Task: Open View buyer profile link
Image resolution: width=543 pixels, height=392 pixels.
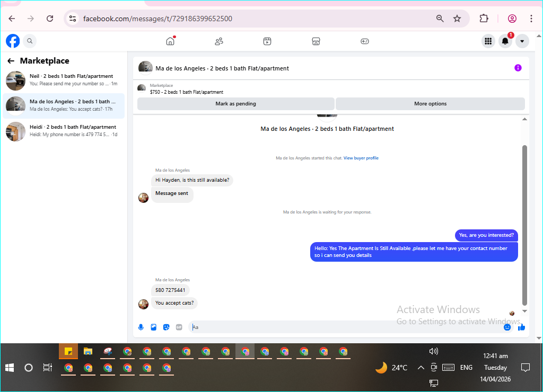Action: click(x=361, y=158)
